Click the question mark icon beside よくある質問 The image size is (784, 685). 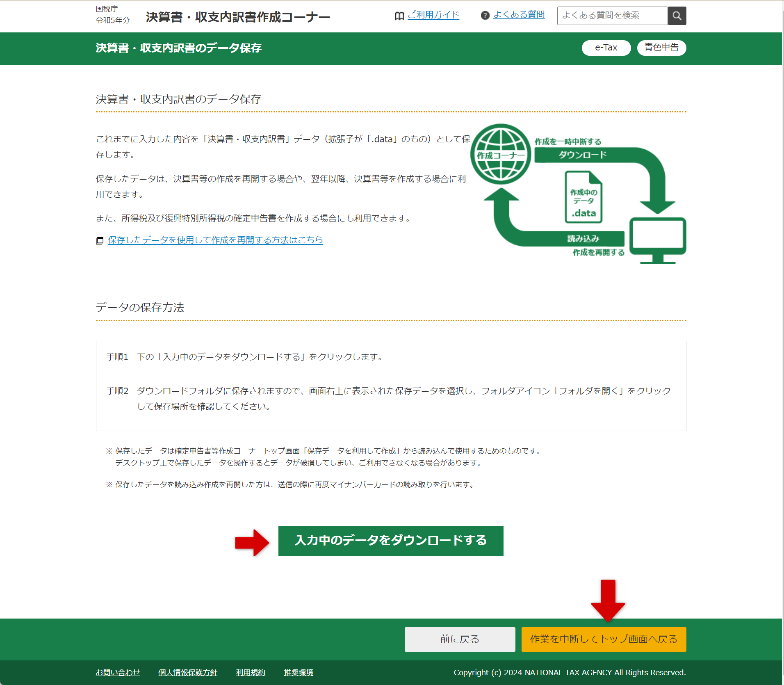tap(485, 16)
